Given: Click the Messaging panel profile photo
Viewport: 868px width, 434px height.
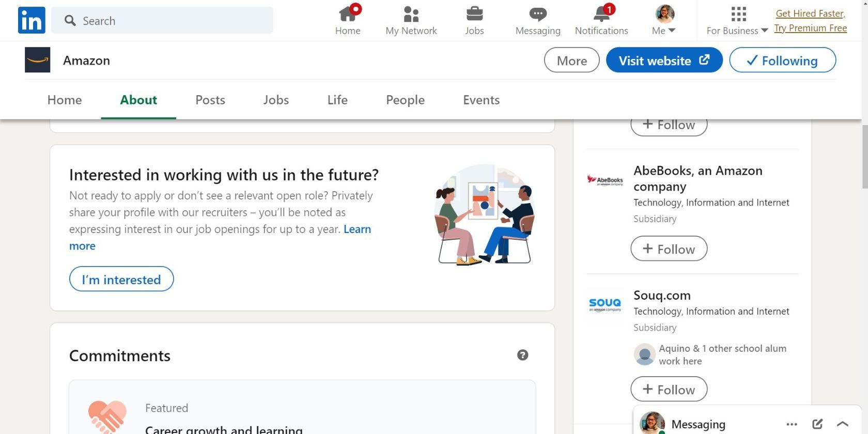Looking at the screenshot, I should point(653,423).
